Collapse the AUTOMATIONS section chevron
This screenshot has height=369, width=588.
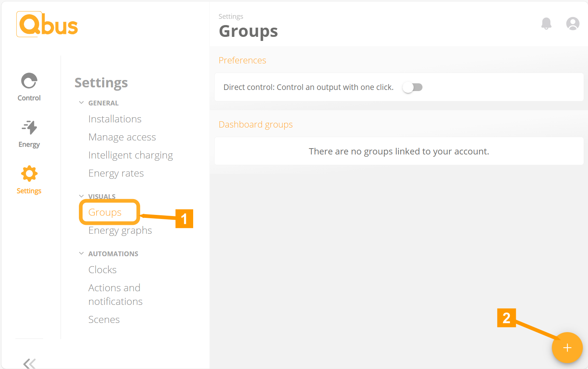(x=81, y=253)
